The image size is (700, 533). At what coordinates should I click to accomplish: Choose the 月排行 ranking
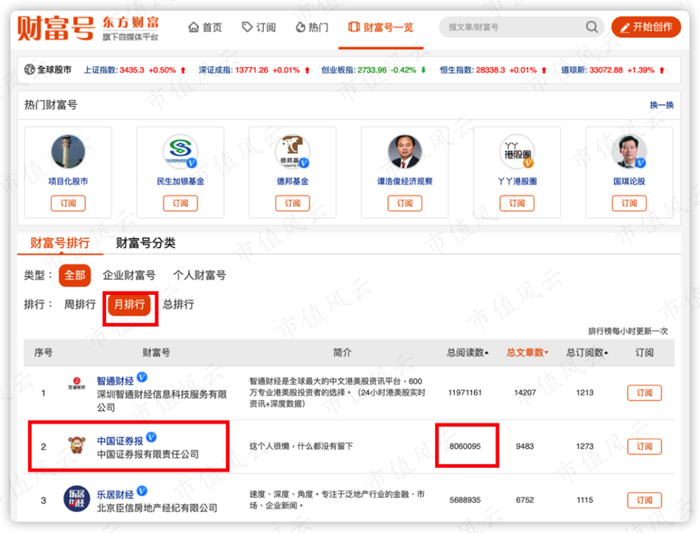point(129,304)
